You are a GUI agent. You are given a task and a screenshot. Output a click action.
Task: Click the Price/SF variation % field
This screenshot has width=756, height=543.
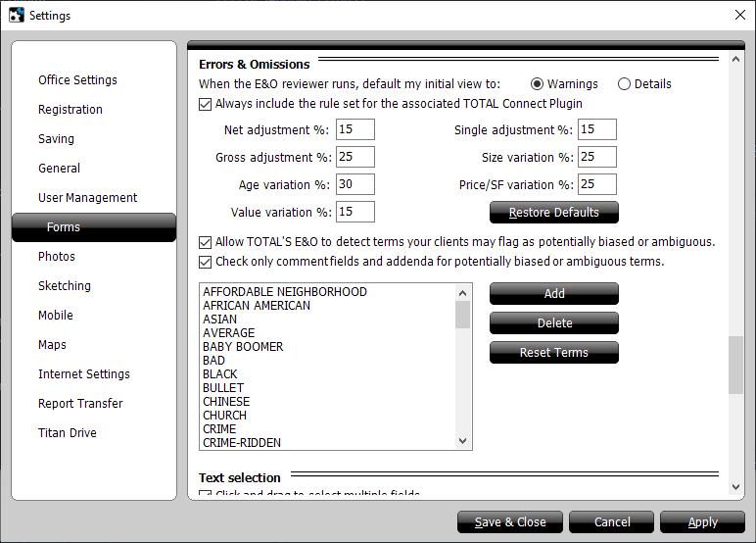596,184
